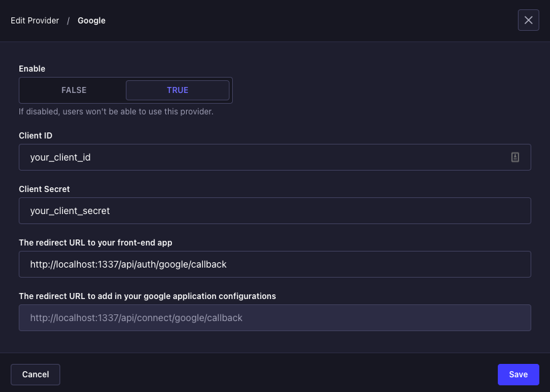Close the Edit Provider dialog

528,20
